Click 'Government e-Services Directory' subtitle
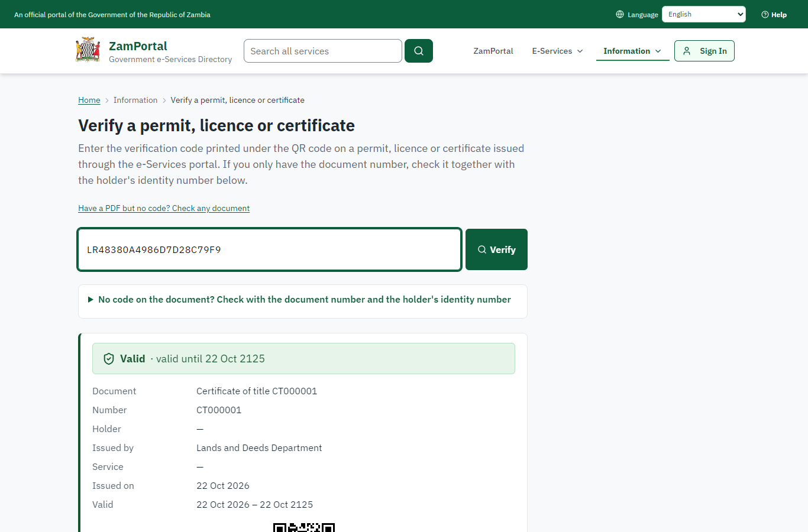808x532 pixels. tap(170, 59)
